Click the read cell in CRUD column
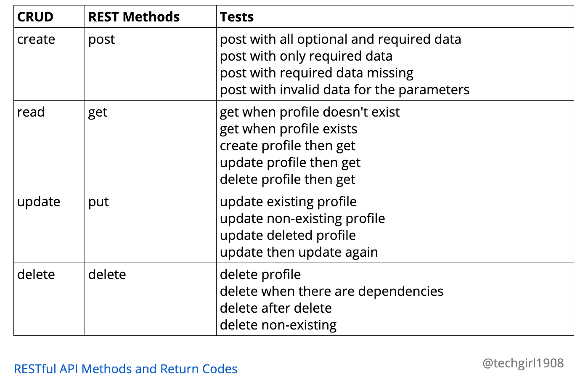 pyautogui.click(x=31, y=112)
